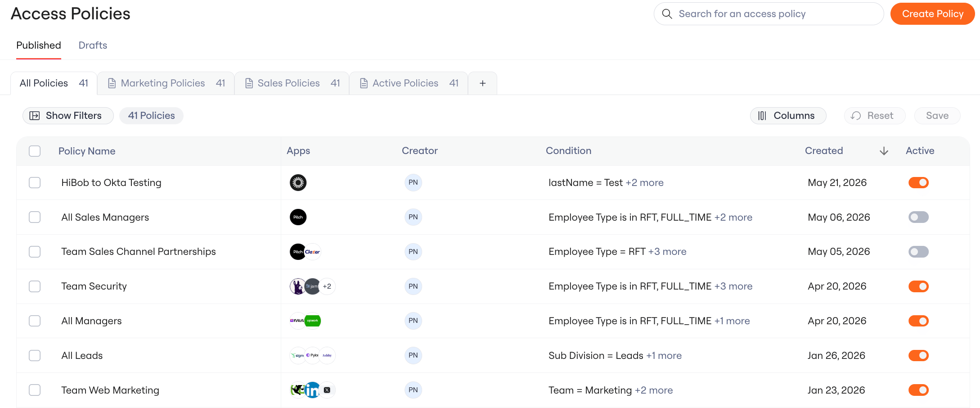Tick the select-all checkbox in table header
The image size is (980, 408).
(35, 151)
